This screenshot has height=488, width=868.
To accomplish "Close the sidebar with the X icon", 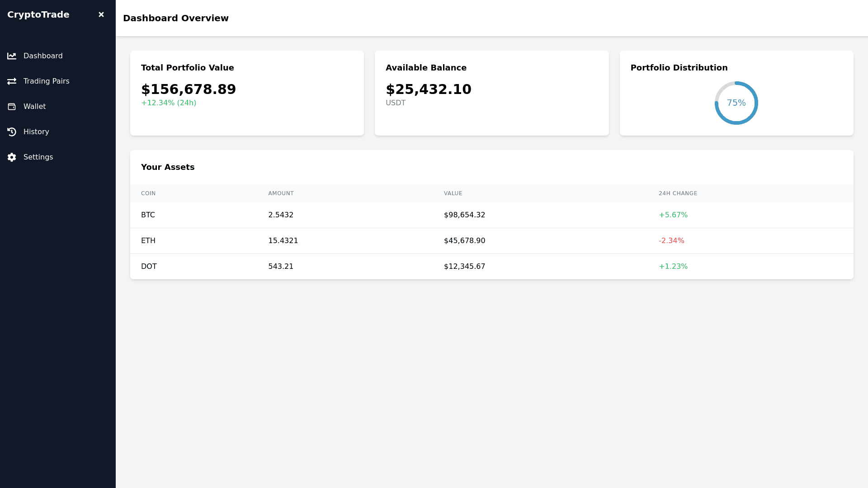I will point(101,14).
